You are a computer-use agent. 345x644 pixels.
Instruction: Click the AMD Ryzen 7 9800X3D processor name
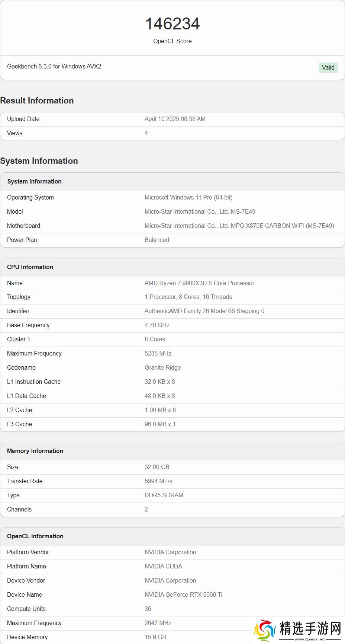click(x=199, y=283)
